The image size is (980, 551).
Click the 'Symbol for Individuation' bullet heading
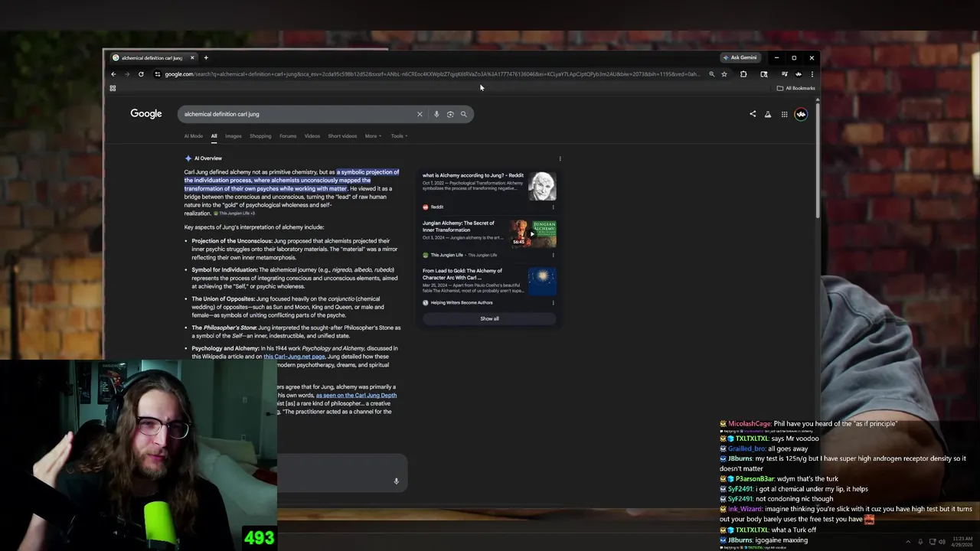click(224, 270)
